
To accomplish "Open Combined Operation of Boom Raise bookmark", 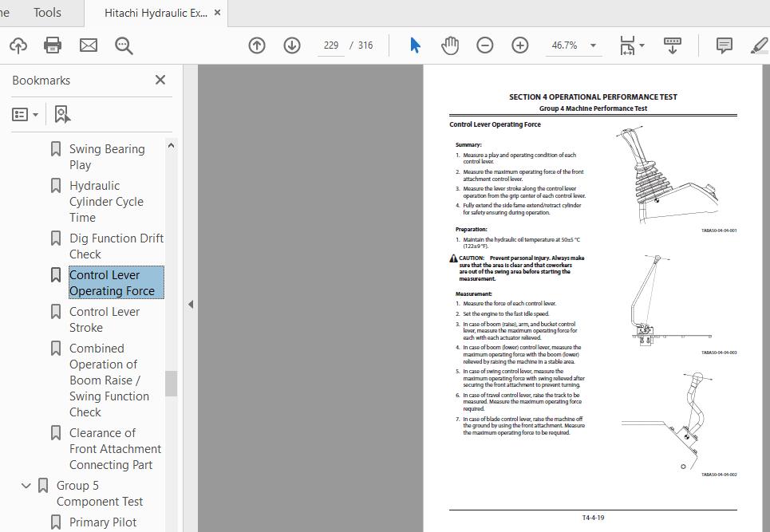I will tap(109, 380).
